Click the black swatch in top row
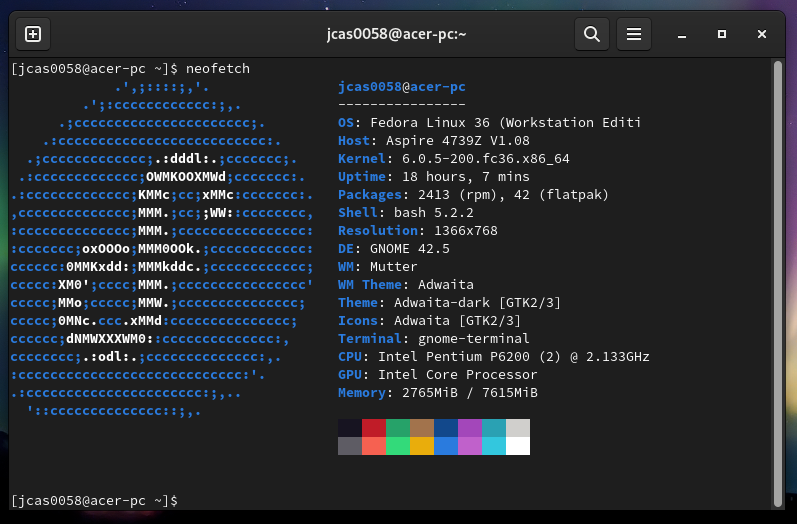Viewport: 797px width, 524px height. tap(350, 428)
